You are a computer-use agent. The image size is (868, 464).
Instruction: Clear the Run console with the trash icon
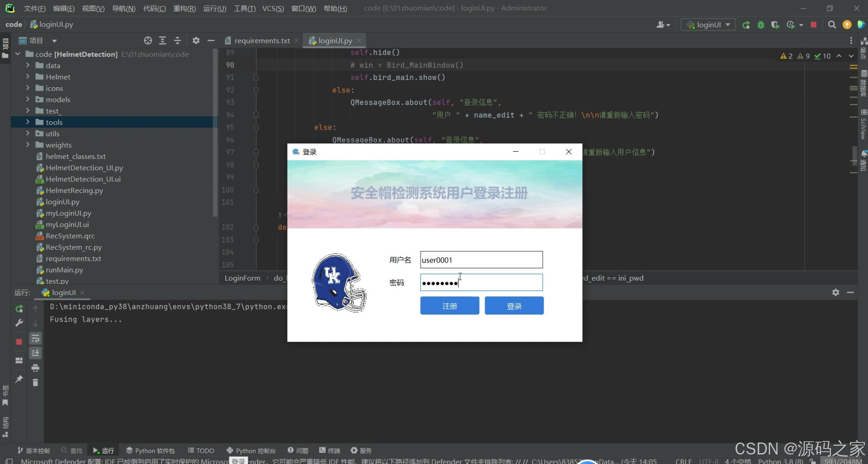point(35,382)
